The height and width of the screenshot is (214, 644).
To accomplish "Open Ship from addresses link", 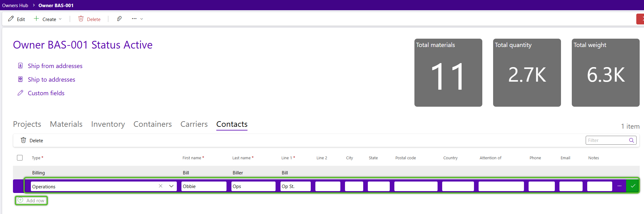I will (x=55, y=66).
